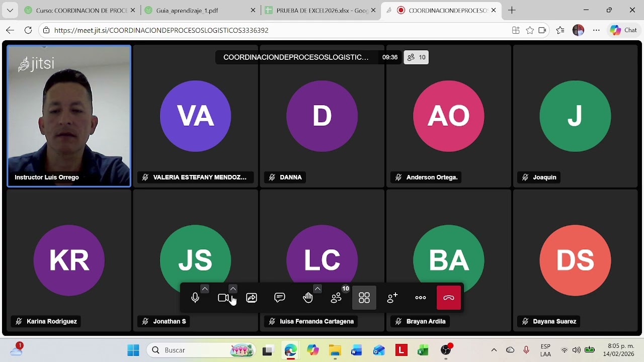Close the Guia_aprendizaje_1.pdf tab
Screen dimensions: 644x362
click(x=253, y=10)
